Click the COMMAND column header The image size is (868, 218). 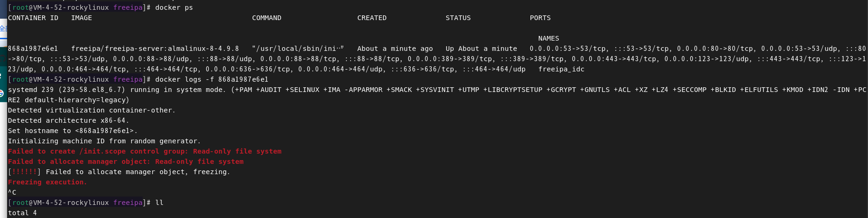coord(267,18)
